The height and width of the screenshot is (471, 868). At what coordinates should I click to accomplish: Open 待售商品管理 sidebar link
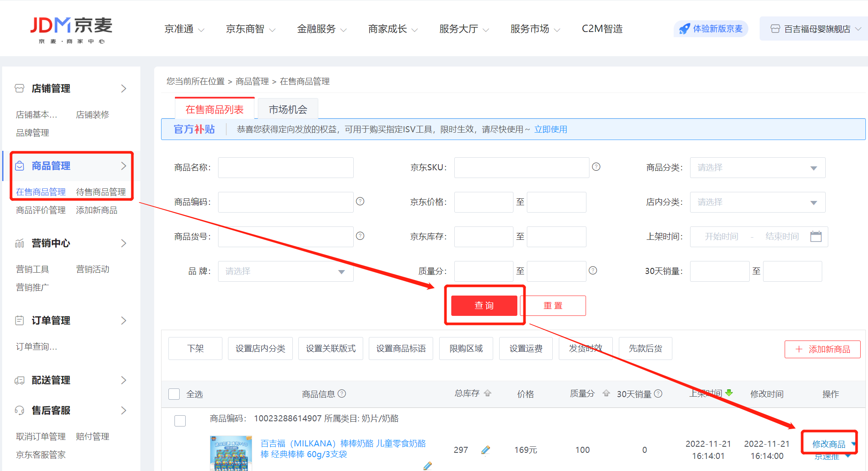(101, 192)
